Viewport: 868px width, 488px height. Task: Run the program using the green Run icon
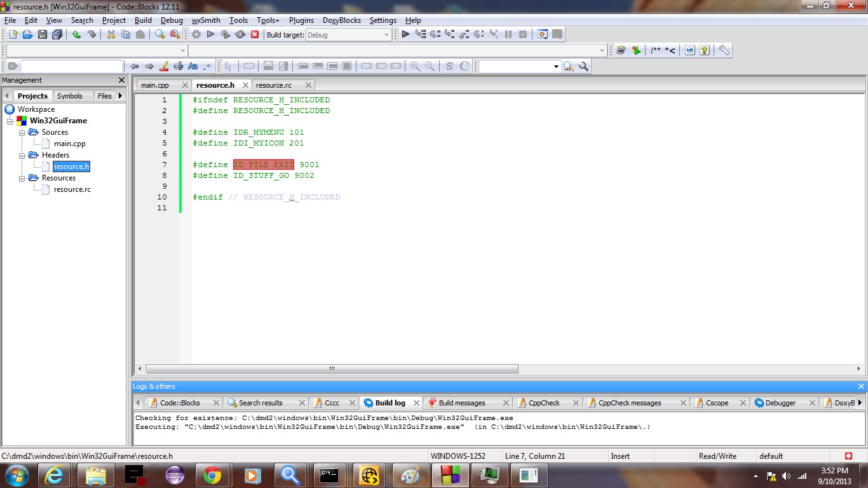[x=210, y=34]
